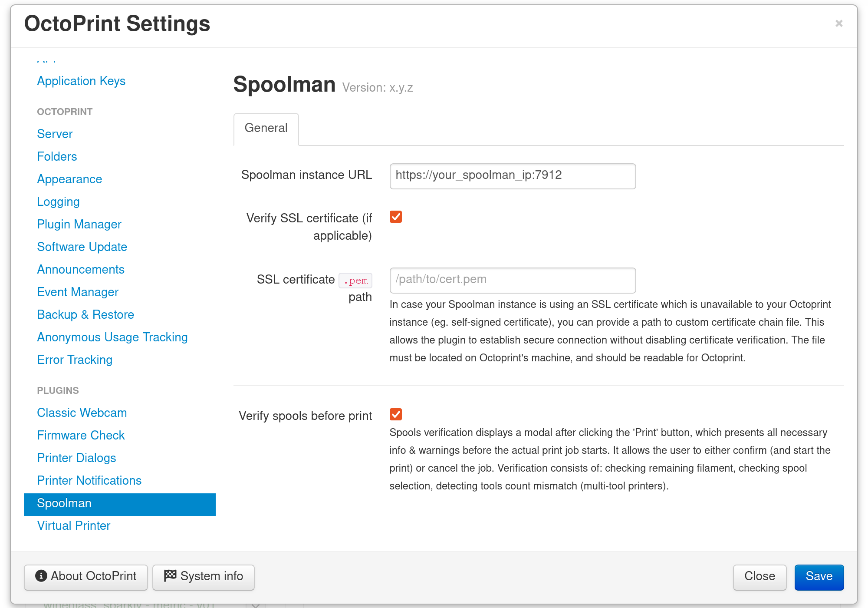This screenshot has height=608, width=868.
Task: Select the General tab in Spoolman settings
Action: [x=266, y=128]
